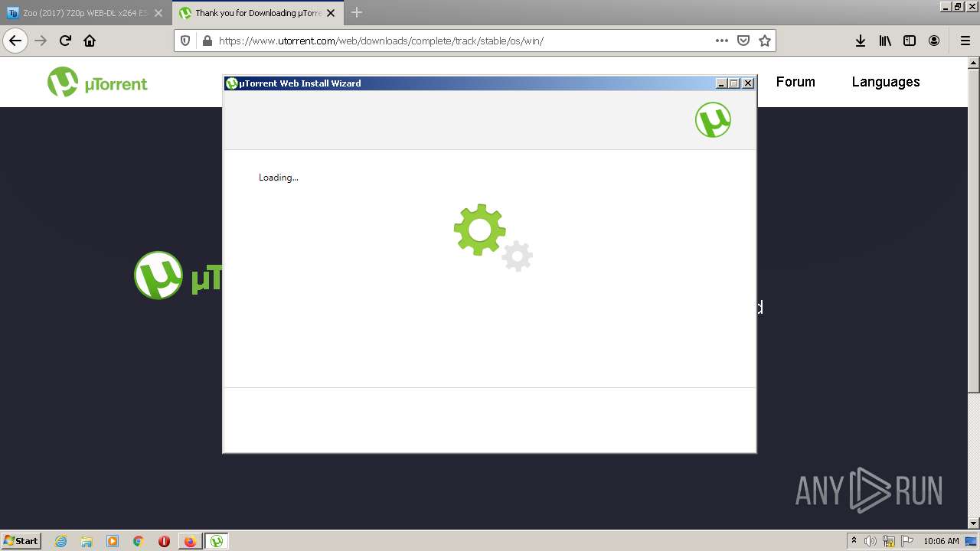The height and width of the screenshot is (551, 980).
Task: Launch Internet Explorer from taskbar
Action: point(61,541)
